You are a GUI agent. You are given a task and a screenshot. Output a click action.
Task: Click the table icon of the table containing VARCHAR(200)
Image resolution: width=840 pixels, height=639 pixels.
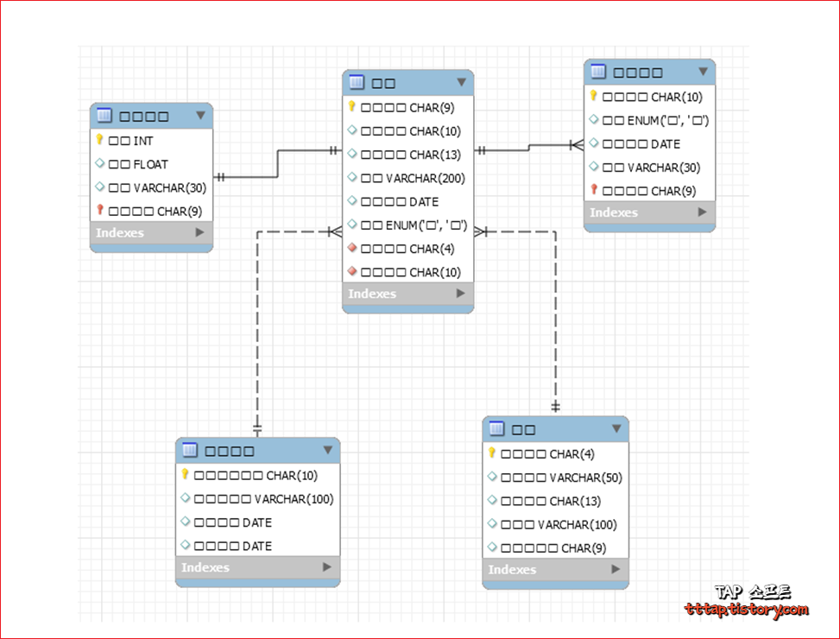(x=357, y=82)
